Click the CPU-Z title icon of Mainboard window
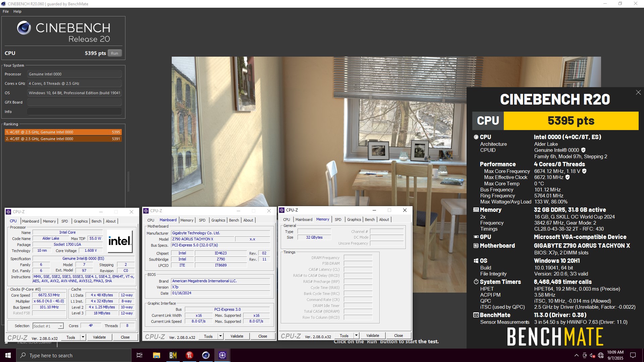The image size is (644, 362). pyautogui.click(x=146, y=211)
